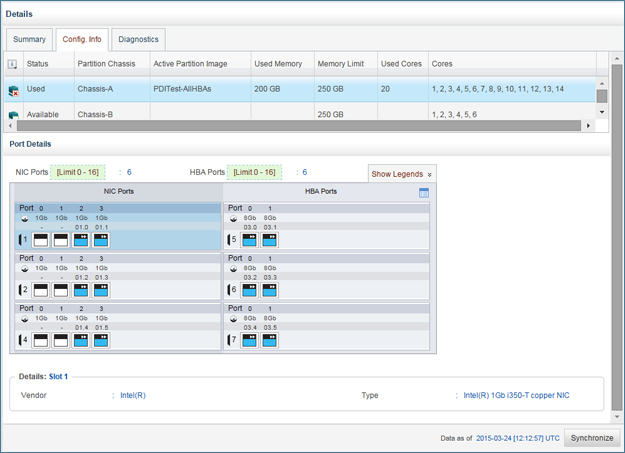Click port 03.0 icon in HBA slot 5
The image size is (625, 453).
tap(250, 240)
